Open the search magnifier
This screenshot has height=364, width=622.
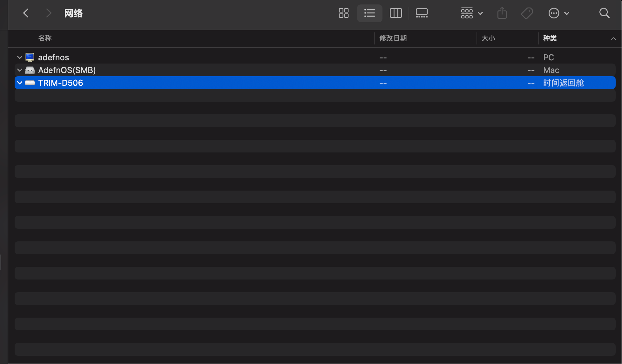click(x=604, y=13)
